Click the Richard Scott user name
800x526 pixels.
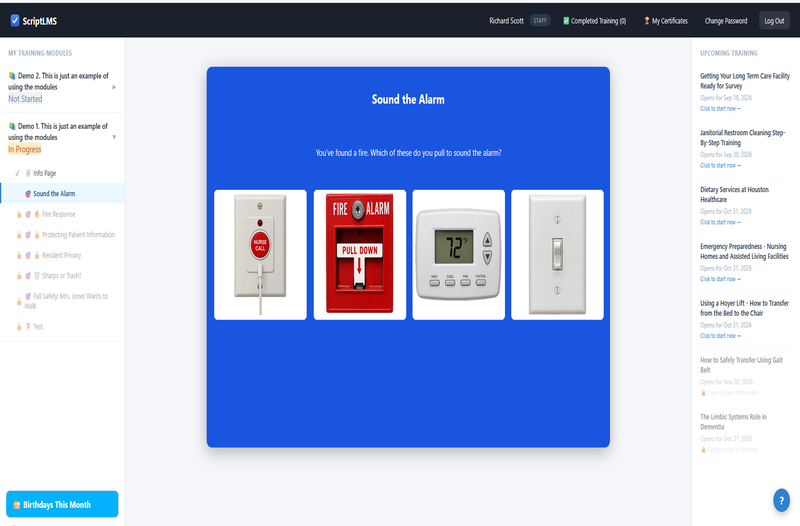(x=506, y=21)
